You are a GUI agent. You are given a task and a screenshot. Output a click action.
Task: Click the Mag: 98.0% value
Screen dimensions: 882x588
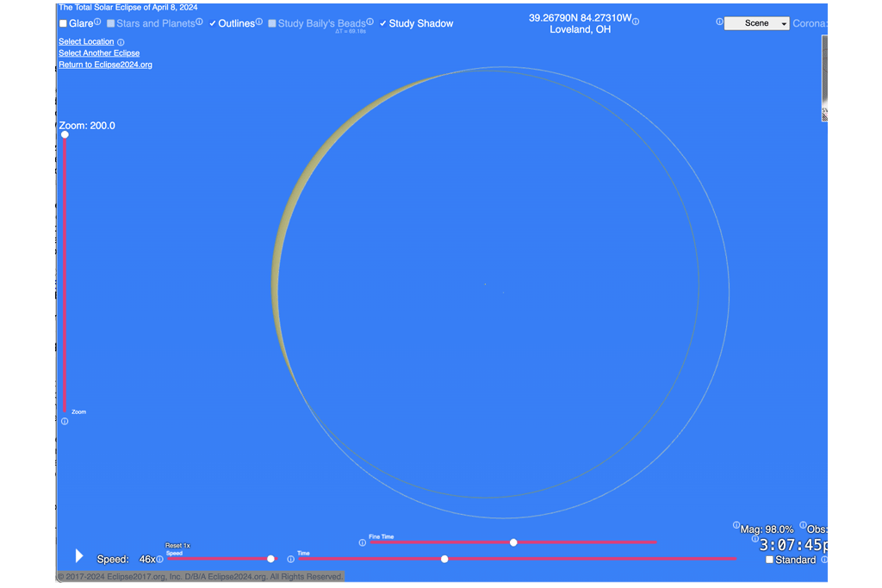pos(767,529)
